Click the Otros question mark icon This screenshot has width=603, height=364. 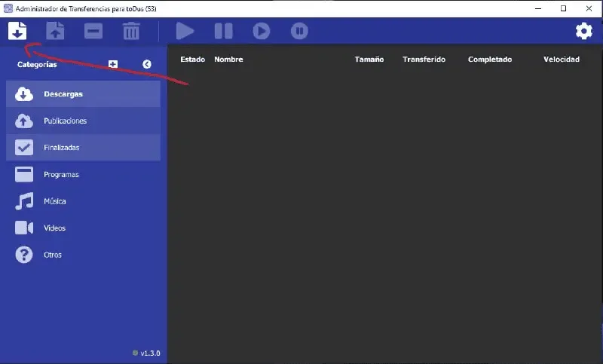pyautogui.click(x=24, y=255)
